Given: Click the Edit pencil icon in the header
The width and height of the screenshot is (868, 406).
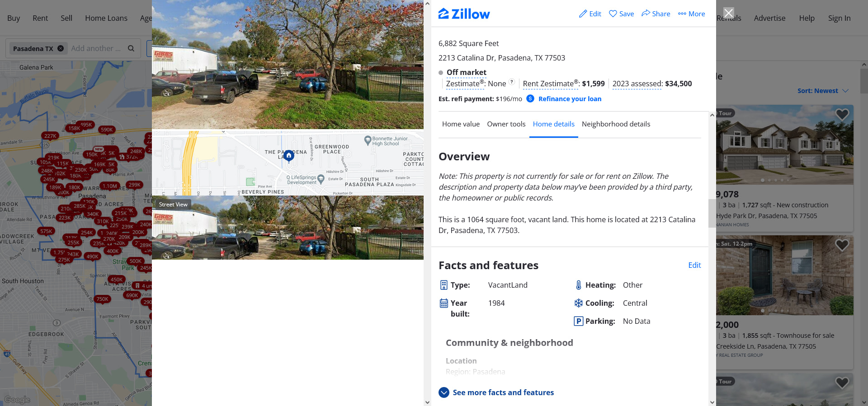Looking at the screenshot, I should click(583, 14).
